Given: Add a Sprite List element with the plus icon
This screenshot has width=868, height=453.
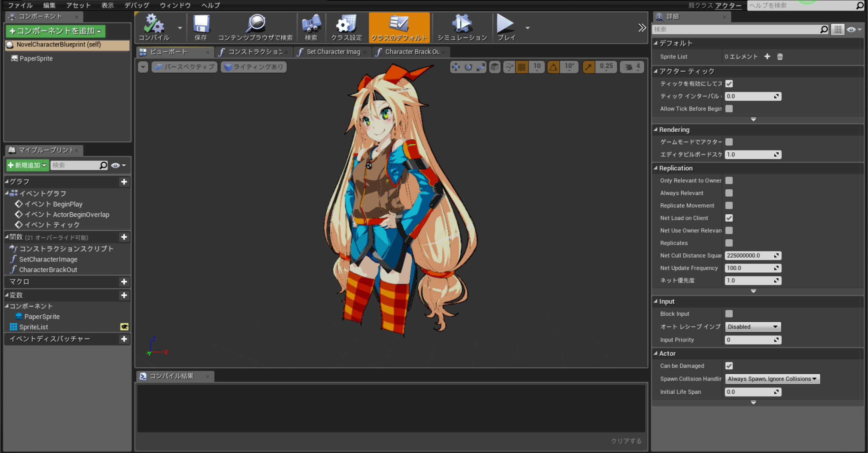Looking at the screenshot, I should point(767,57).
